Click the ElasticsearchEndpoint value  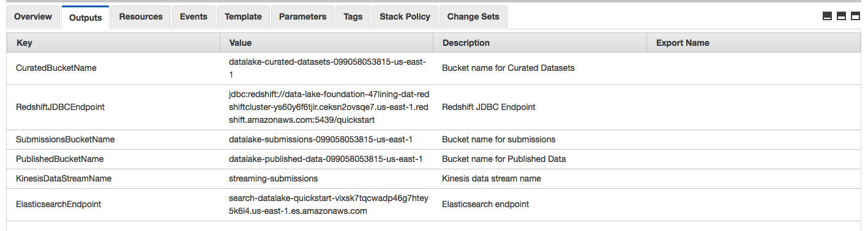click(329, 205)
